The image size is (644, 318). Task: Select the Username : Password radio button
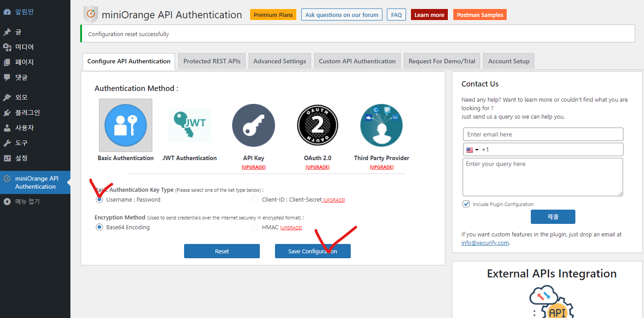click(99, 200)
